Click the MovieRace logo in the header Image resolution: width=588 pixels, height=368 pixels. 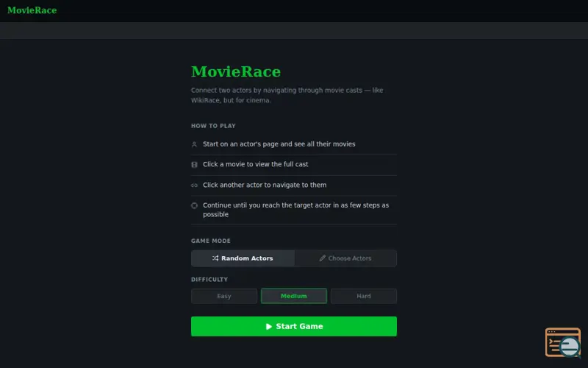pyautogui.click(x=32, y=10)
